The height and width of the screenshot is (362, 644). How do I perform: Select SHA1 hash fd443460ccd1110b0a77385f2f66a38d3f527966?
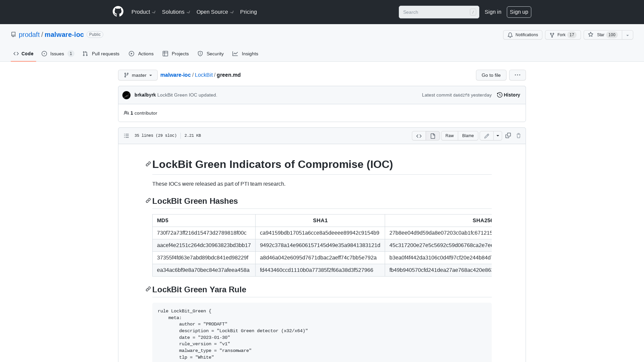tap(317, 270)
